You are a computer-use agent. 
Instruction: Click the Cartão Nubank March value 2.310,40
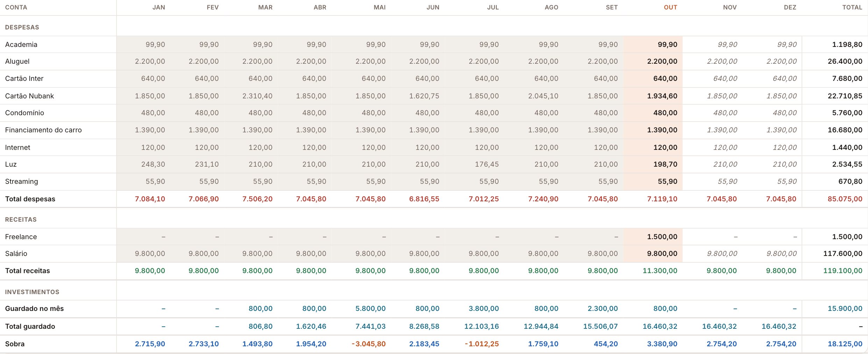[257, 96]
